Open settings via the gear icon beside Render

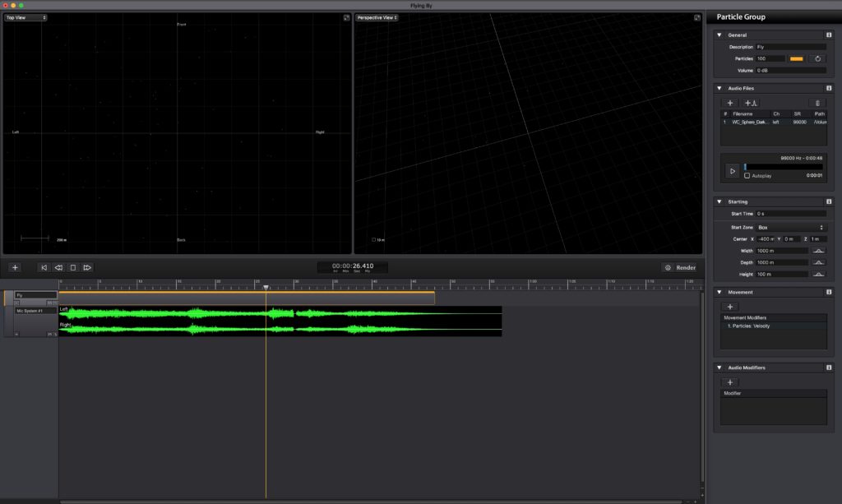coord(668,267)
